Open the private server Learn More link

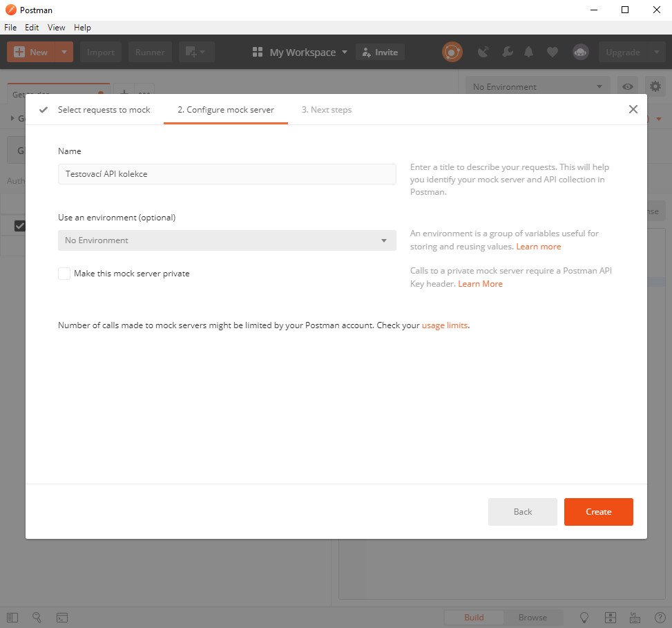(x=481, y=284)
